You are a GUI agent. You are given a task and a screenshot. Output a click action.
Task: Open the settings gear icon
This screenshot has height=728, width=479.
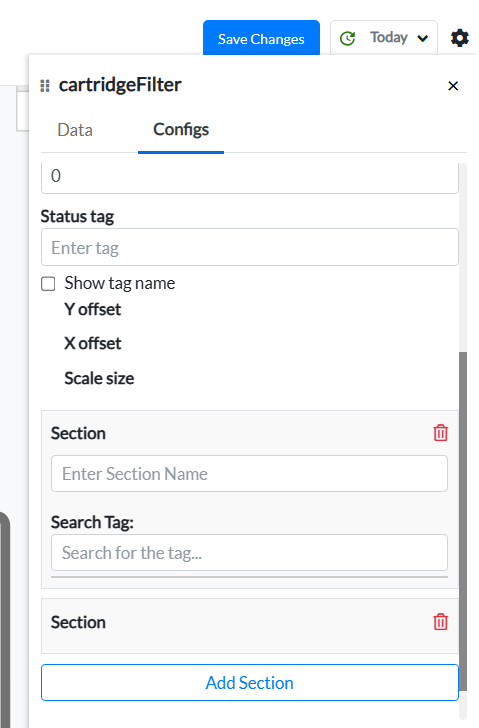pos(460,38)
